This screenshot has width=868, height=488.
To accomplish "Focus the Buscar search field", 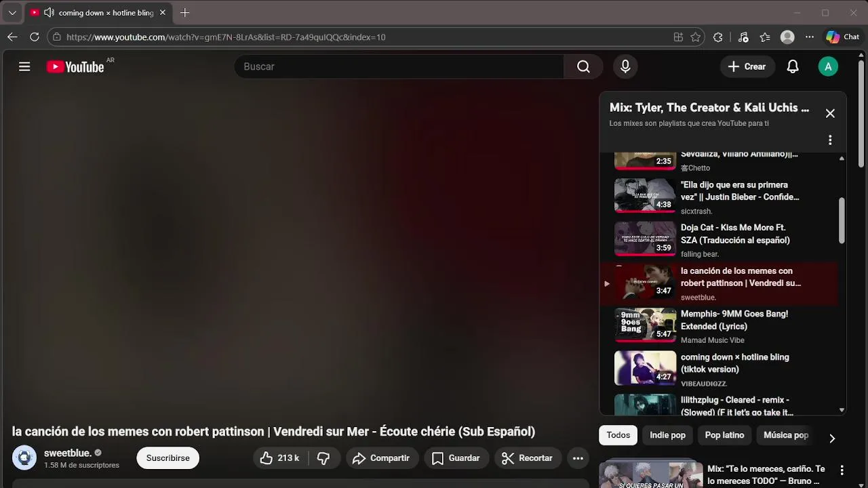I will 400,66.
